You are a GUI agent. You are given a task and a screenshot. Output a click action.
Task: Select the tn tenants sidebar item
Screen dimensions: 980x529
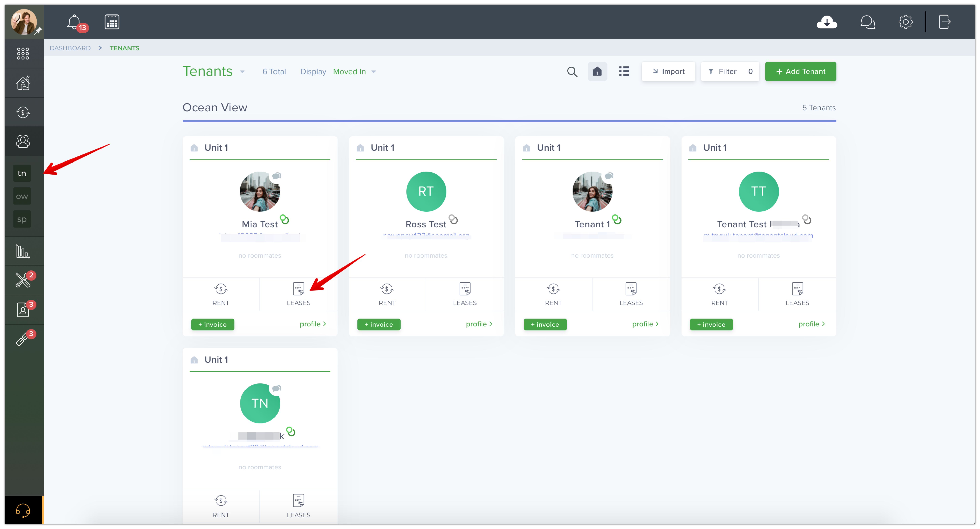click(x=22, y=173)
